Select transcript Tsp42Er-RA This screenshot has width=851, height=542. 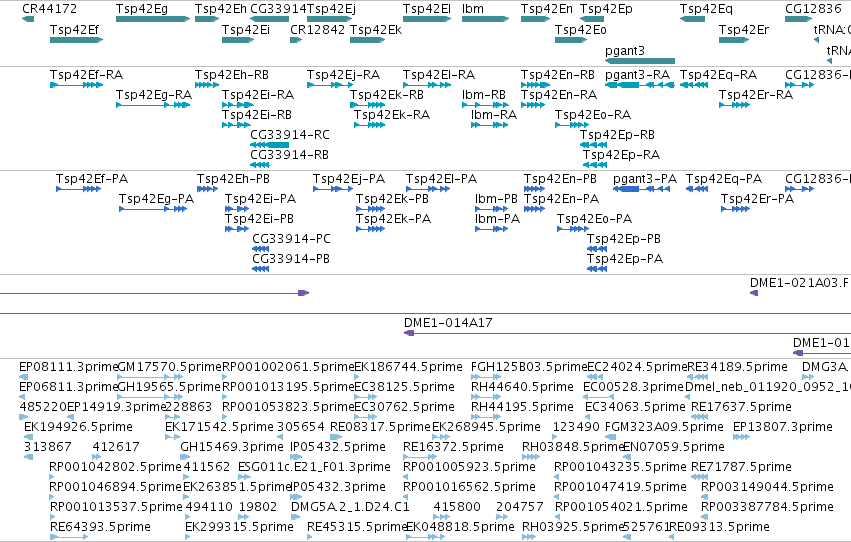(x=734, y=105)
